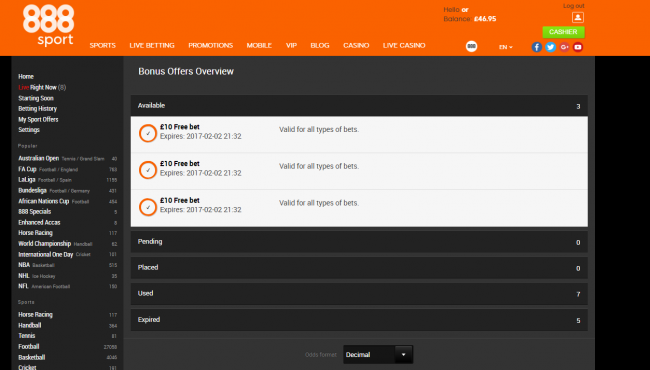Screen dimensions: 650x370
Task: Expand the Expired offers section
Action: coord(359,320)
